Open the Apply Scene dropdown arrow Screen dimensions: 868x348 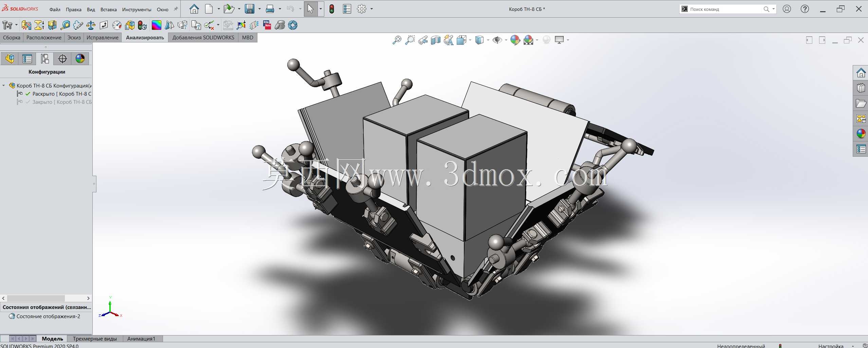[537, 40]
